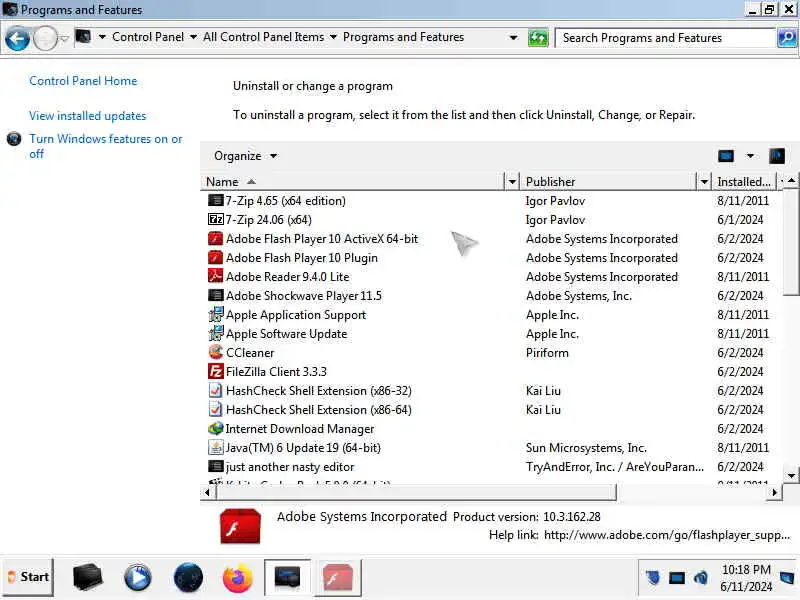Go back with the blue Back arrow

point(17,39)
